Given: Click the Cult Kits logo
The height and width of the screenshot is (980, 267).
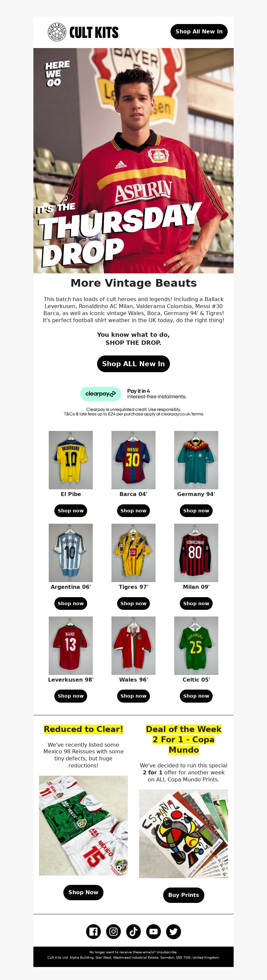Looking at the screenshot, I should 83,32.
